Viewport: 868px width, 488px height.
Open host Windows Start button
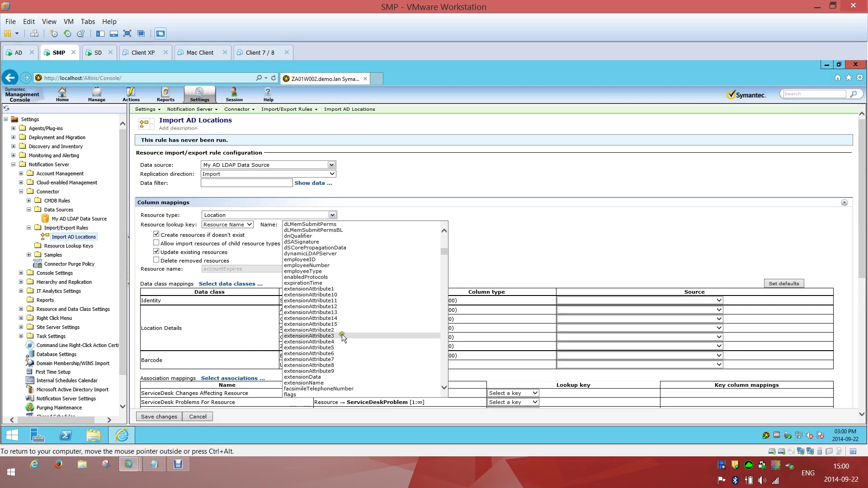coord(11,472)
